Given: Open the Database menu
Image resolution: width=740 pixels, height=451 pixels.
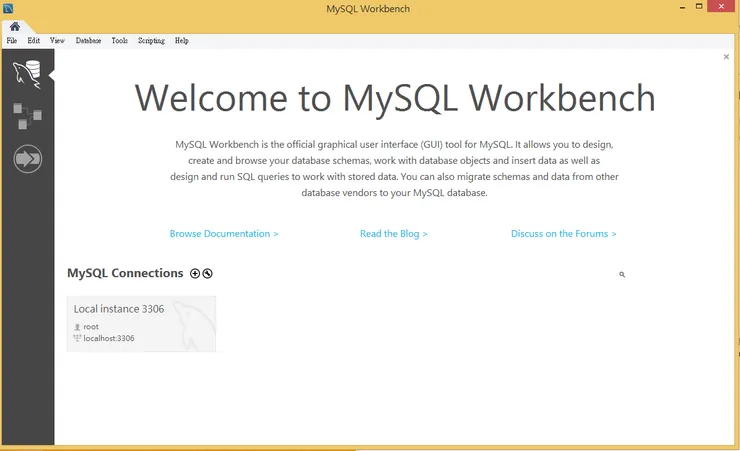Looking at the screenshot, I should (88, 41).
